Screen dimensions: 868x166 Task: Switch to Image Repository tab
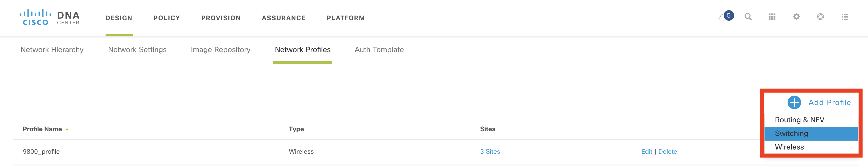(x=220, y=50)
